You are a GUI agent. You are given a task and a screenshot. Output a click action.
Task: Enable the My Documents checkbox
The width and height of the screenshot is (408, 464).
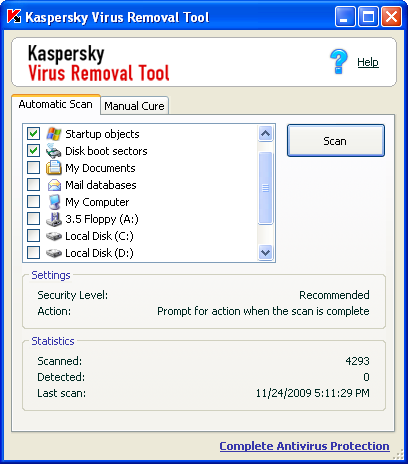33,168
